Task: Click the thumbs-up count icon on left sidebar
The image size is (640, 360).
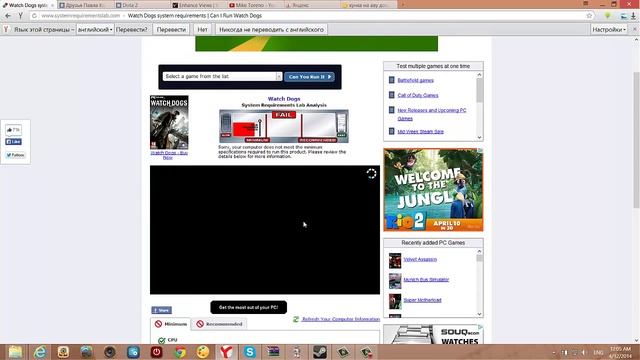Action: click(13, 130)
